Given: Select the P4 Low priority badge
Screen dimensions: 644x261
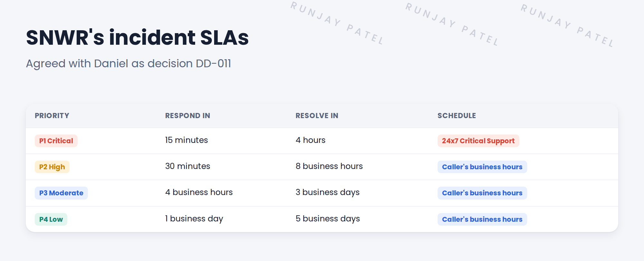Looking at the screenshot, I should tap(51, 219).
